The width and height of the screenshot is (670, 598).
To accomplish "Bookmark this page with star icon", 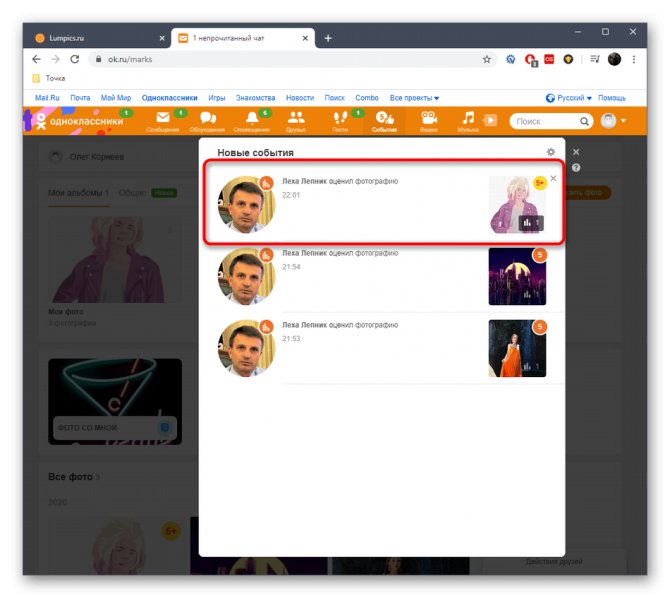I will [487, 59].
